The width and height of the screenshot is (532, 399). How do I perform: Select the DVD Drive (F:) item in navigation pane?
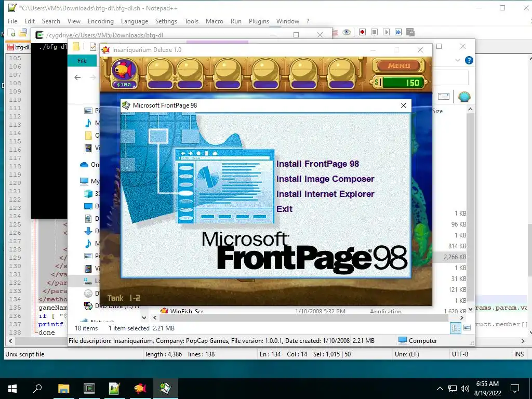[x=112, y=305]
